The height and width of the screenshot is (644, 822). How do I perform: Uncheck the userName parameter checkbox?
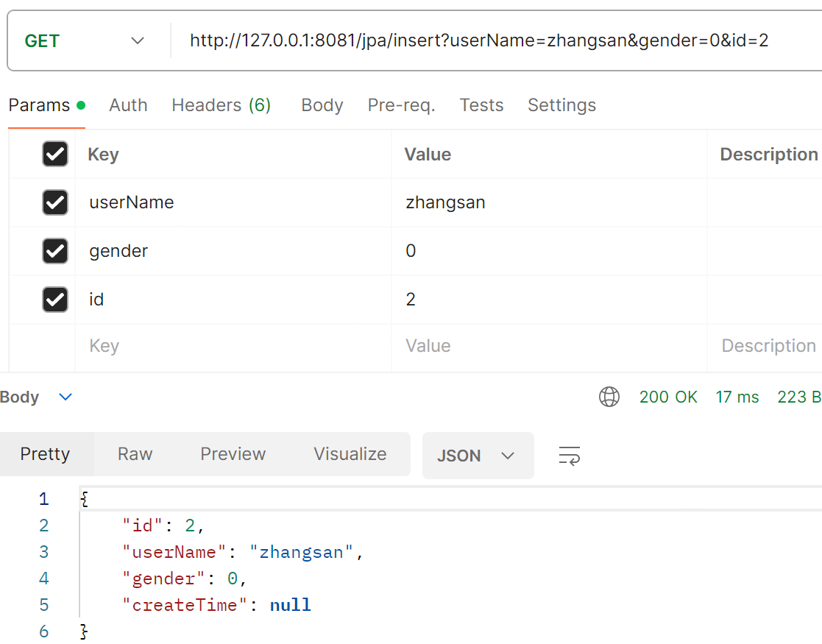[x=55, y=202]
